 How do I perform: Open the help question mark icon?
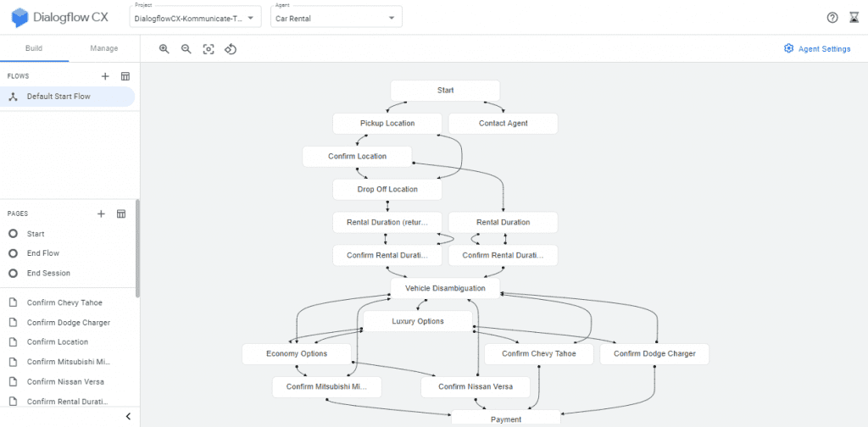point(832,18)
